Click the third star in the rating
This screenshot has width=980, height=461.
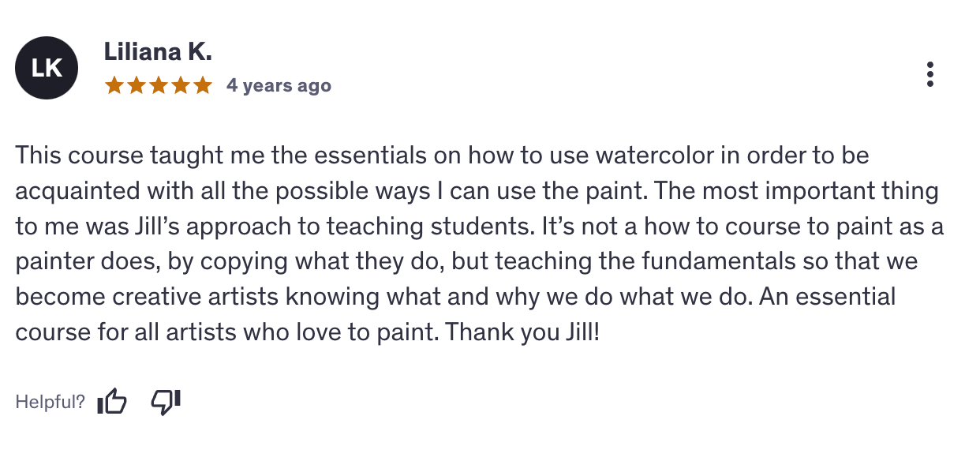[x=159, y=85]
